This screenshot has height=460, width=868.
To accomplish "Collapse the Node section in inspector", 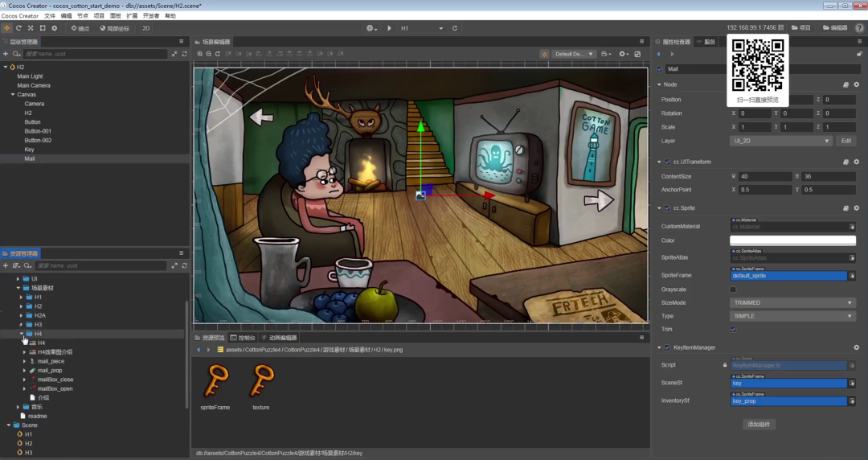I will [659, 84].
